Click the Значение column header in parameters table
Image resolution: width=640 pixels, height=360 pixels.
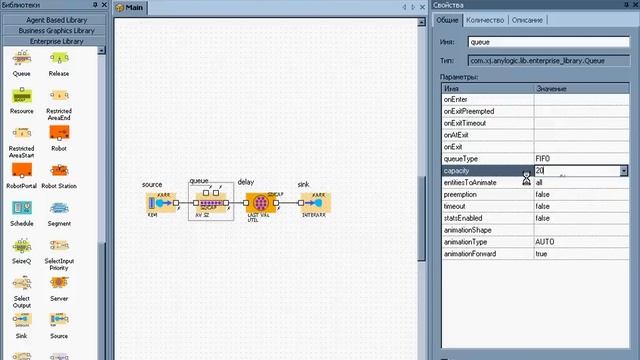[582, 88]
